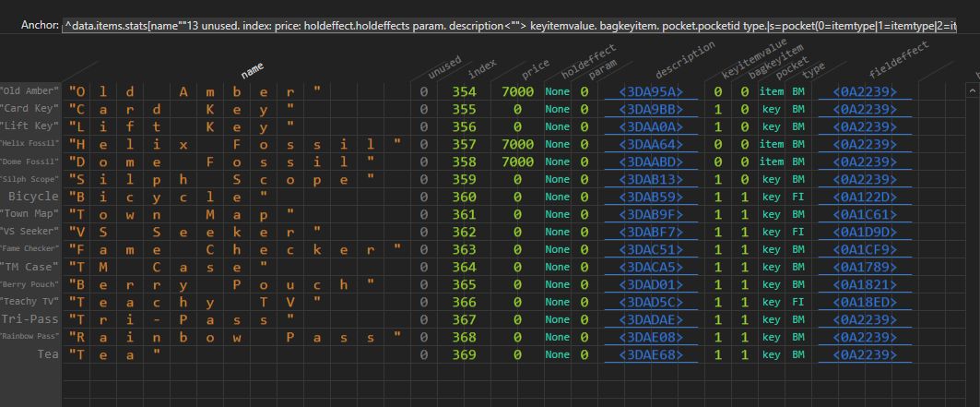980x407 pixels.
Task: Select the keyitemvalue cell in Card Key row
Action: click(718, 109)
